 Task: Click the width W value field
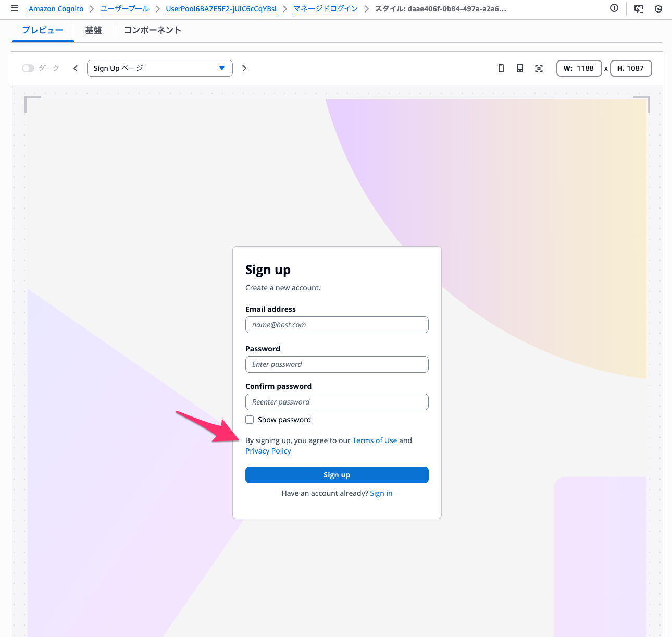coord(579,68)
